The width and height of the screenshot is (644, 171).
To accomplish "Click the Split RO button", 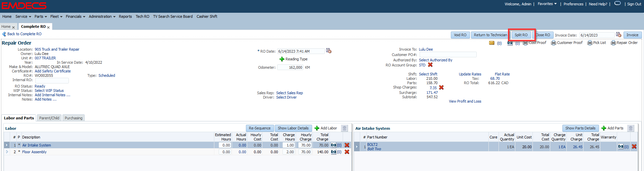I will click(521, 35).
